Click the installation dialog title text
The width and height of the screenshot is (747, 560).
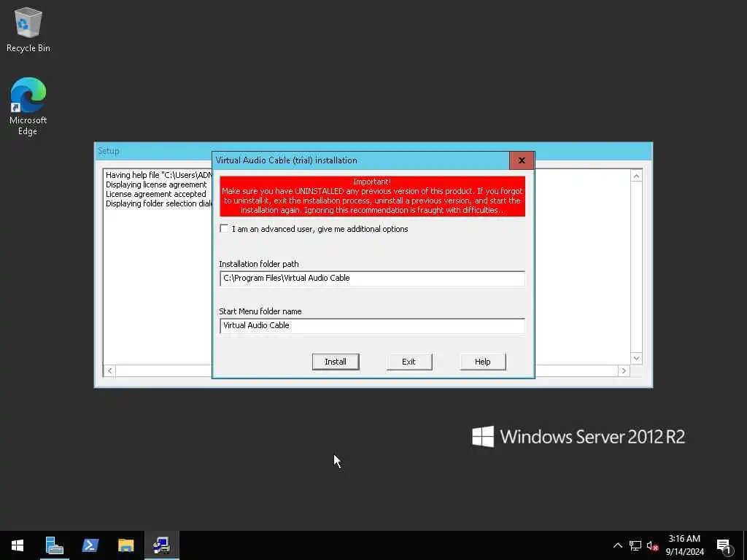(x=286, y=160)
